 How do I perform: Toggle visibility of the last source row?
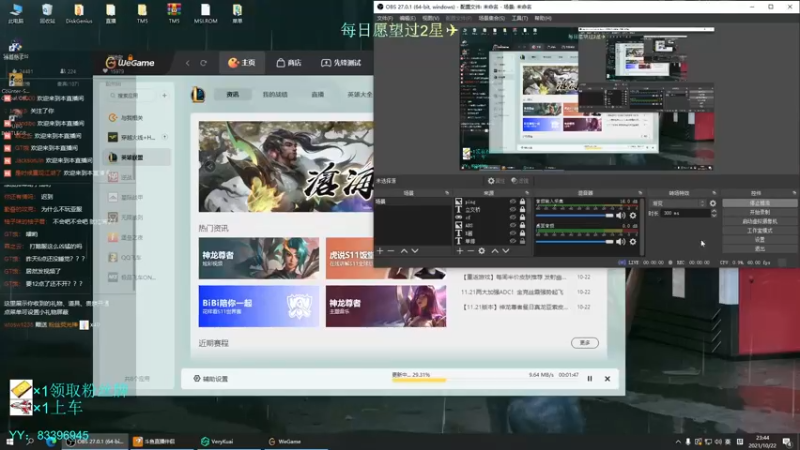513,241
